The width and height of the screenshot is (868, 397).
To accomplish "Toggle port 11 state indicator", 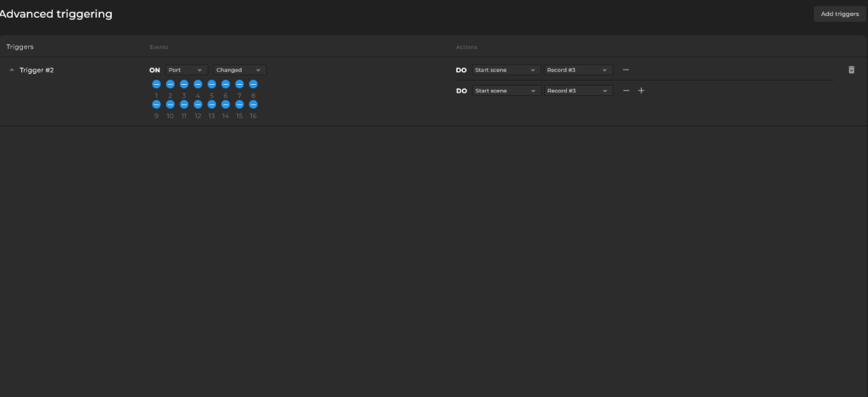I will click(x=184, y=104).
